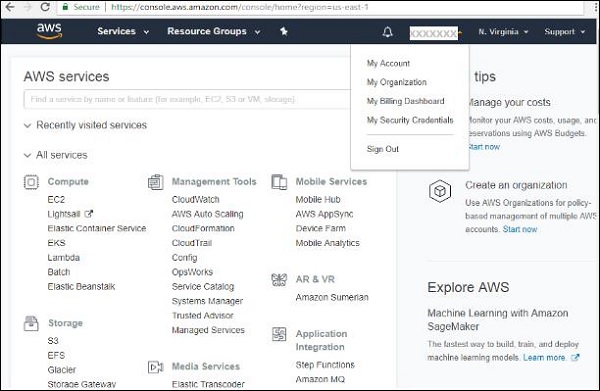
Task: Click the Storage category icon
Action: [31, 323]
